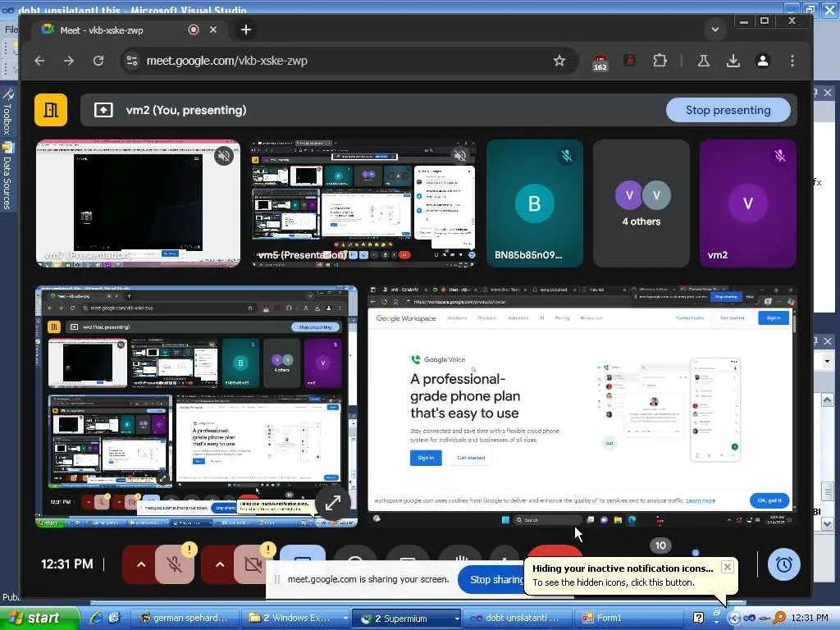Open the File menu in Visual Studio
The image size is (840, 630).
(x=11, y=29)
